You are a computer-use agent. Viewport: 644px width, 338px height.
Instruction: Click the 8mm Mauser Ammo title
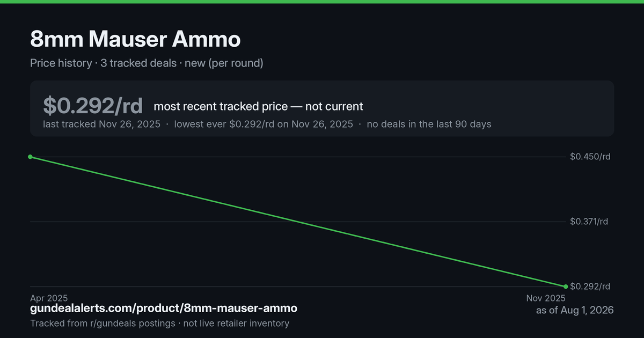(x=135, y=39)
